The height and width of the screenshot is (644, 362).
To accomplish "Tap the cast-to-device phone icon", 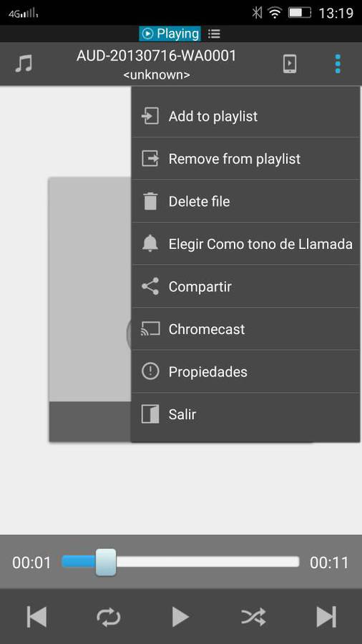I will pyautogui.click(x=290, y=64).
